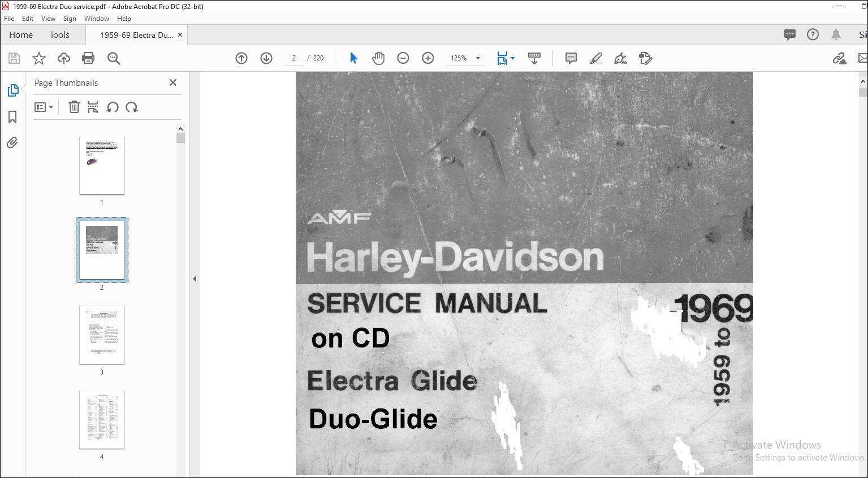Viewport: 868px width, 478px height.
Task: Click the stamp tool icon
Action: (x=645, y=58)
